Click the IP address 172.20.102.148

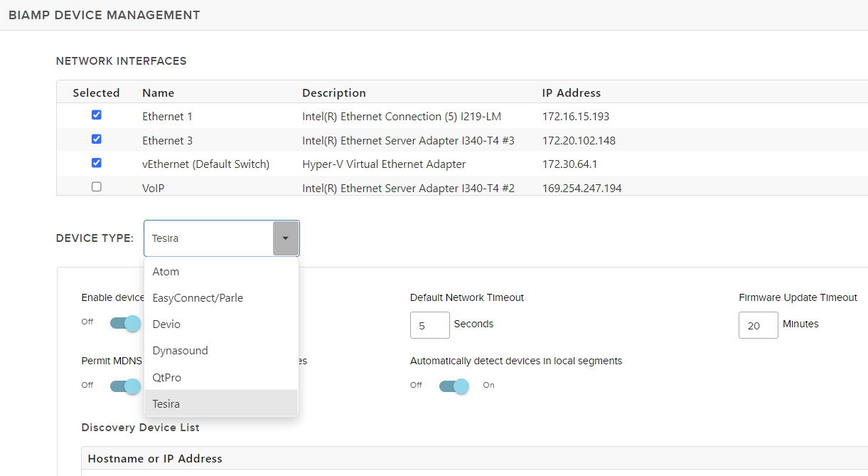[x=579, y=140]
